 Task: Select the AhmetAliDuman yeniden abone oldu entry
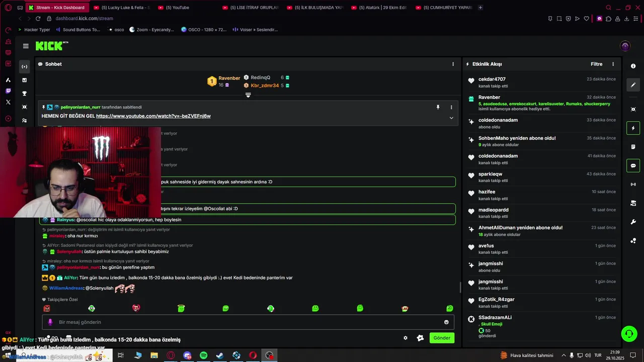click(x=541, y=231)
